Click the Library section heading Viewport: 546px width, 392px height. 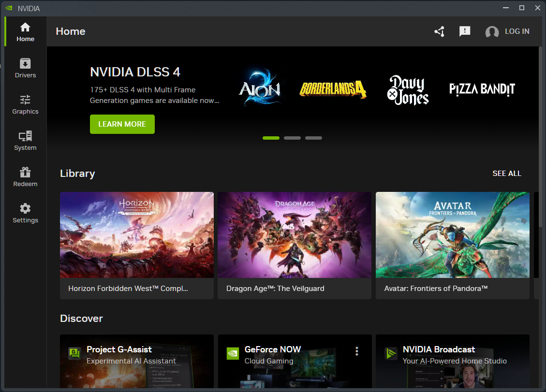pyautogui.click(x=77, y=174)
